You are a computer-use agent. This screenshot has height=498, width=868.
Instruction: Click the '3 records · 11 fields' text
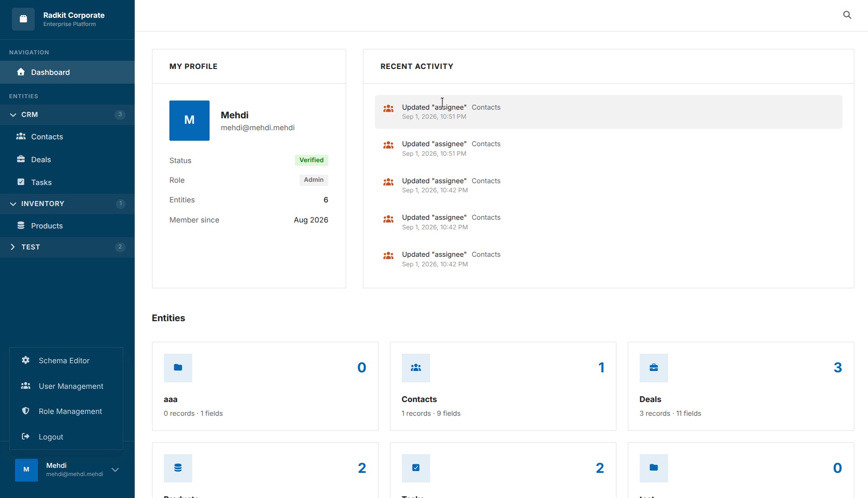point(670,413)
